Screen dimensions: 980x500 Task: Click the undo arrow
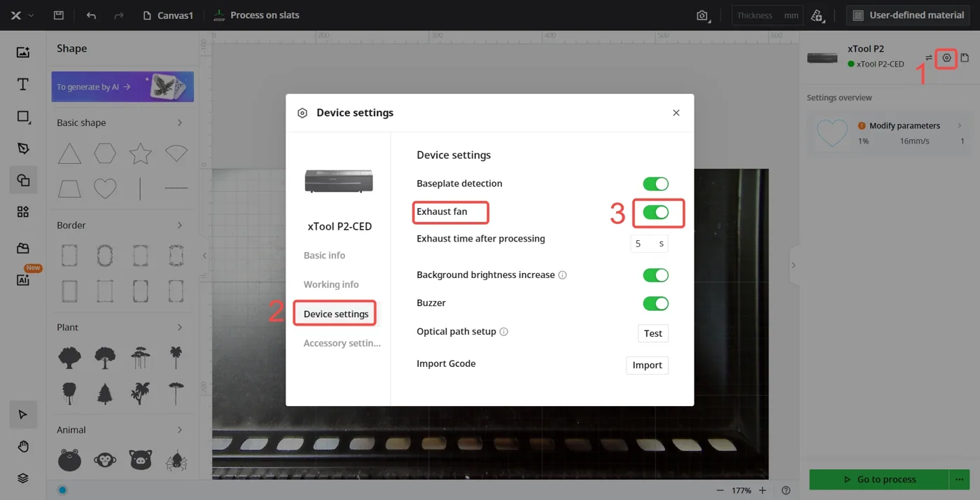pyautogui.click(x=91, y=15)
